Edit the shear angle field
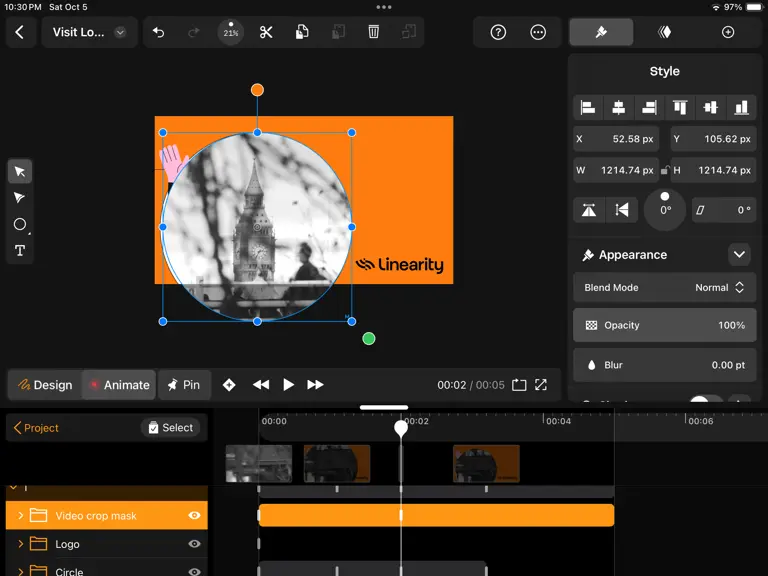The width and height of the screenshot is (768, 576). click(724, 210)
